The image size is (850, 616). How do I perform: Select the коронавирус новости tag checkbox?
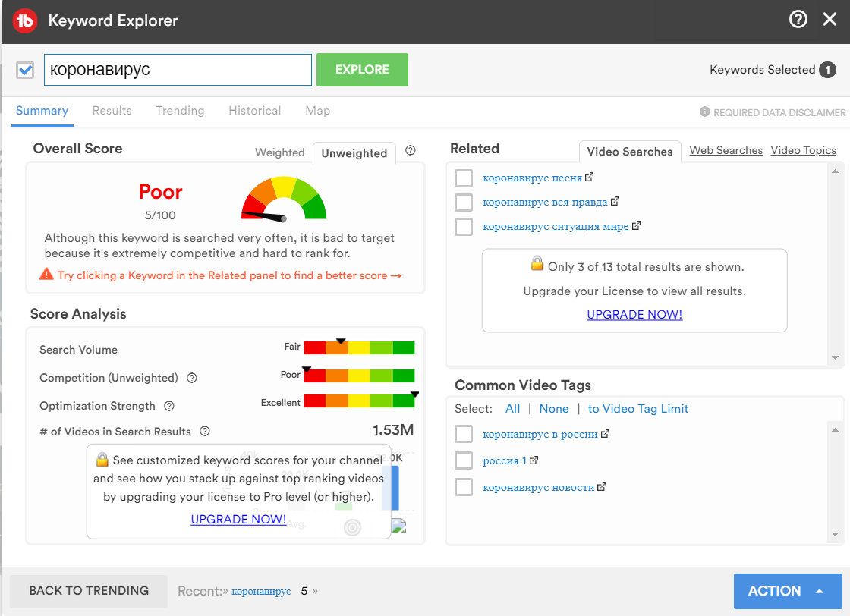pos(464,487)
